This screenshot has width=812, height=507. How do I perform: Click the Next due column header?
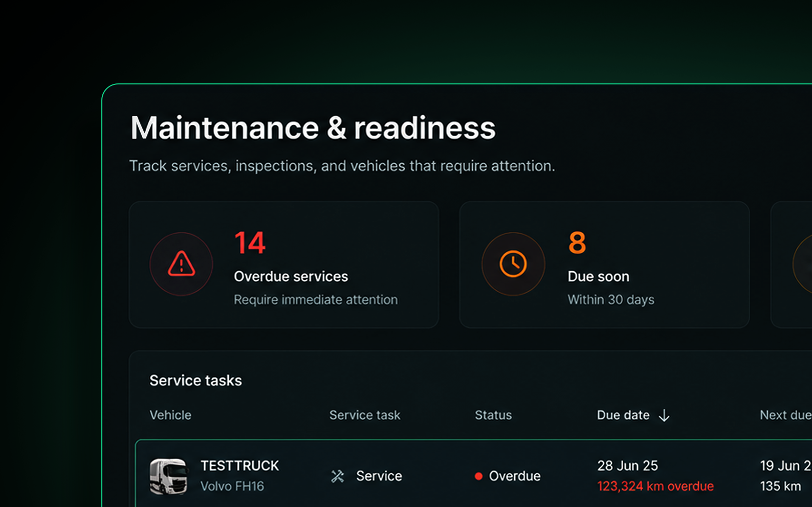(x=785, y=415)
